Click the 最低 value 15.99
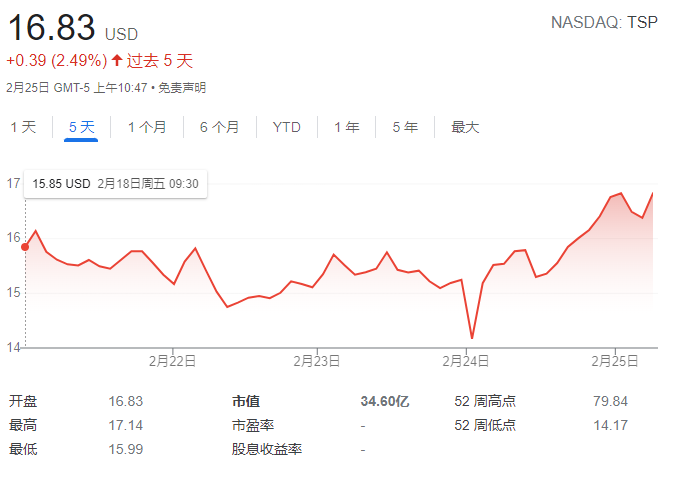The image size is (673, 477). (126, 450)
